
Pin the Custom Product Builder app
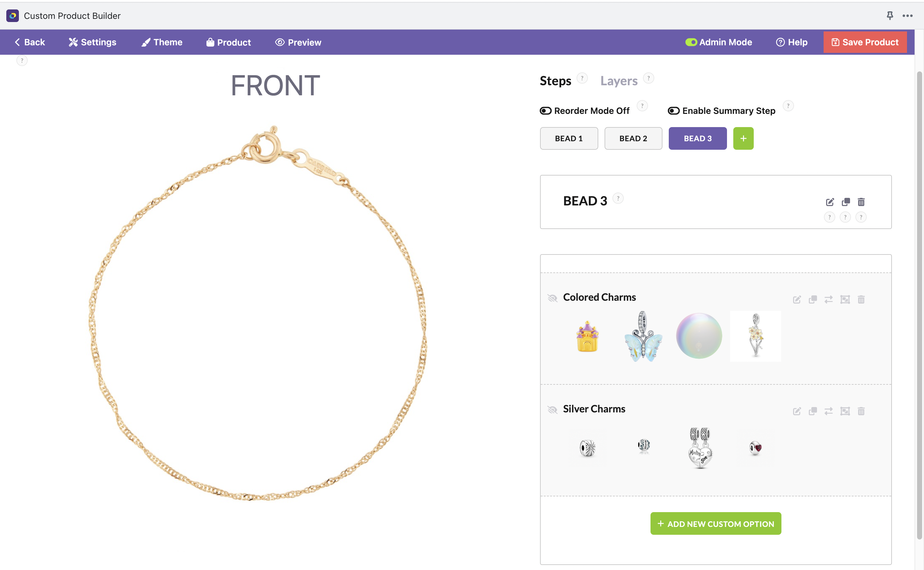tap(890, 15)
